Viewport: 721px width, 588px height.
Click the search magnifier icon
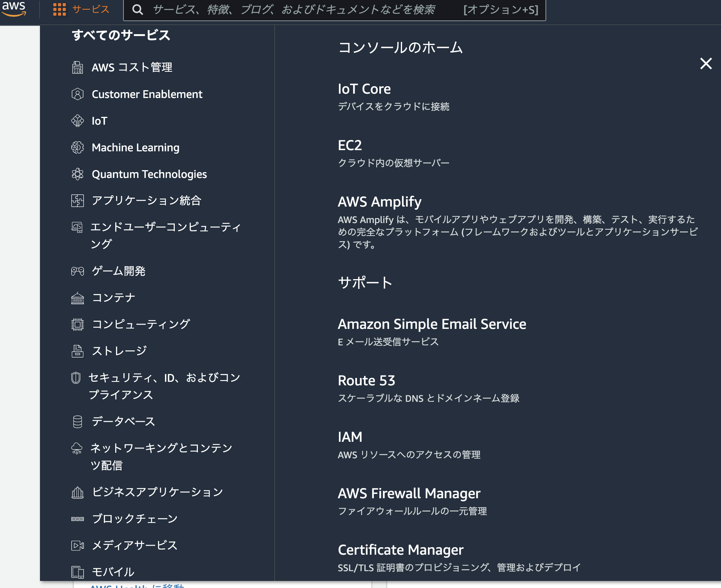coord(138,9)
